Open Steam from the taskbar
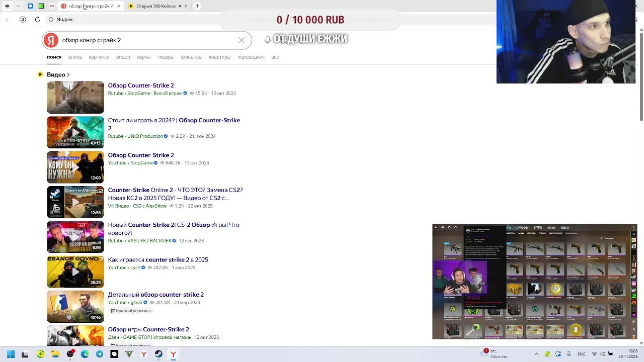This screenshot has height=362, width=644. tap(158, 354)
